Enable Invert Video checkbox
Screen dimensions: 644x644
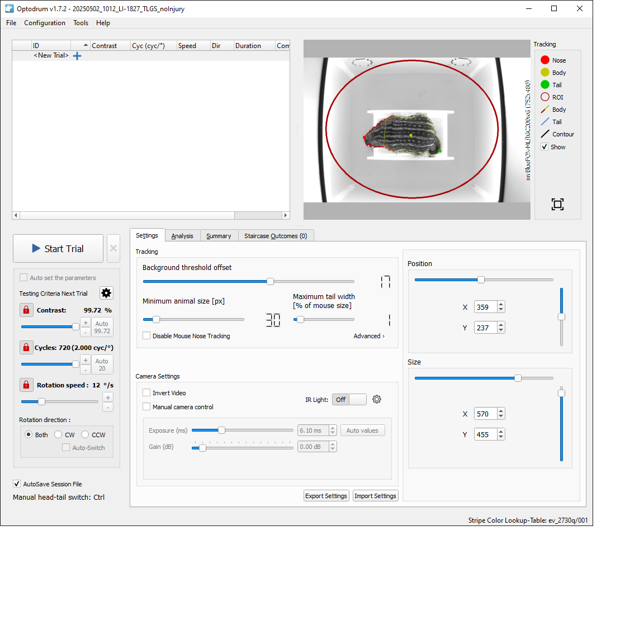(x=146, y=392)
